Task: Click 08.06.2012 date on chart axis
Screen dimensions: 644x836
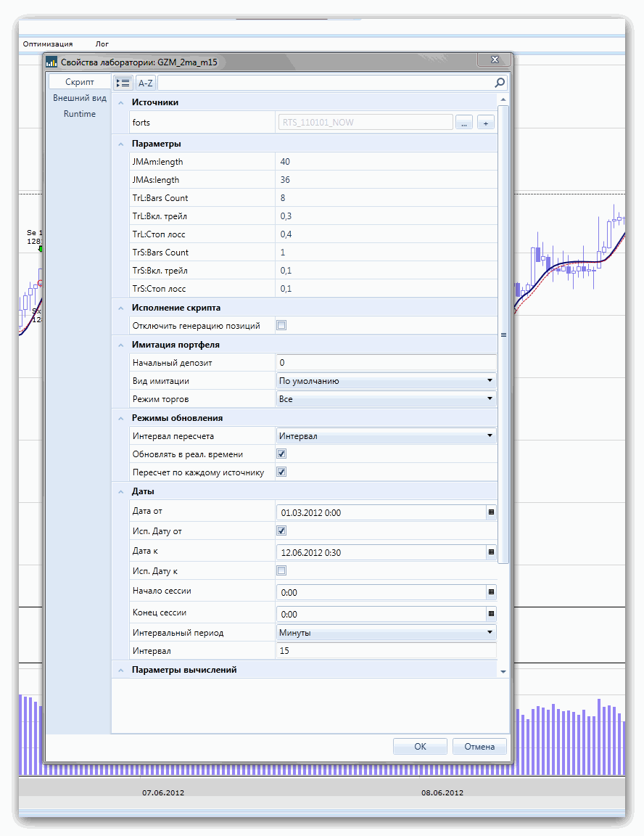Action: (442, 792)
